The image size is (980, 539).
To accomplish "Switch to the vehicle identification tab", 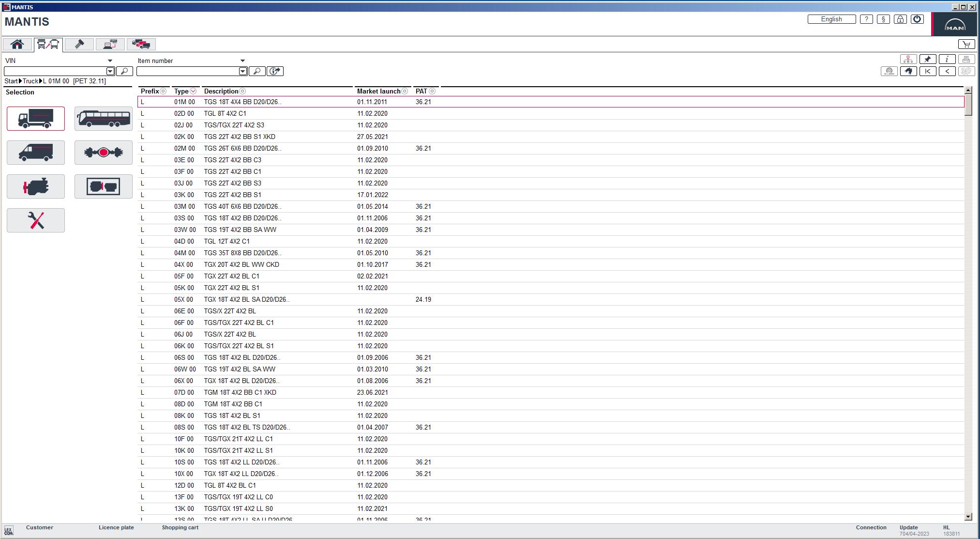I will 48,44.
